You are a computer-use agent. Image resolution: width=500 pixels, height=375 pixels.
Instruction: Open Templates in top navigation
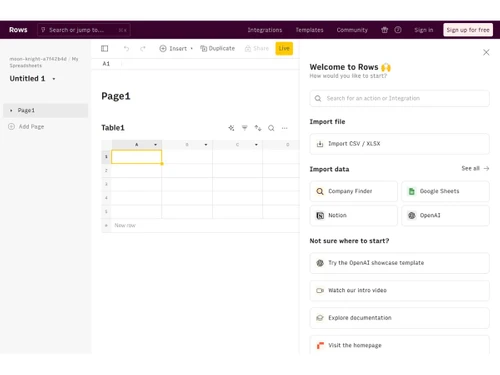(x=309, y=30)
